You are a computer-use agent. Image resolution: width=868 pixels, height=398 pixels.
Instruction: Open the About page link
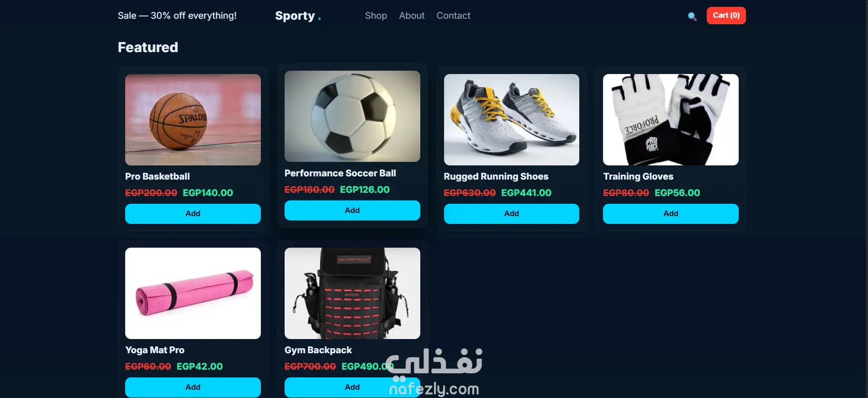point(412,16)
